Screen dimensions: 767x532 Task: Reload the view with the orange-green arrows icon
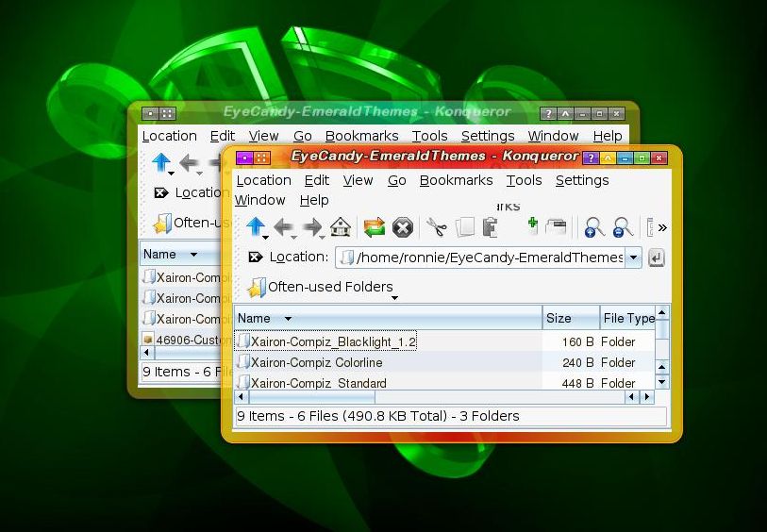[375, 227]
